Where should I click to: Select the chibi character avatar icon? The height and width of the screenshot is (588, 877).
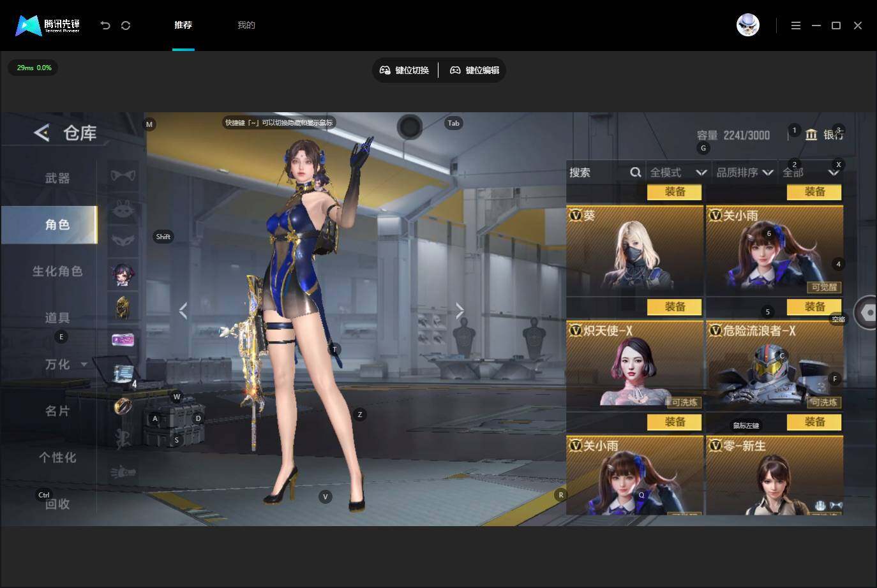[x=123, y=274]
